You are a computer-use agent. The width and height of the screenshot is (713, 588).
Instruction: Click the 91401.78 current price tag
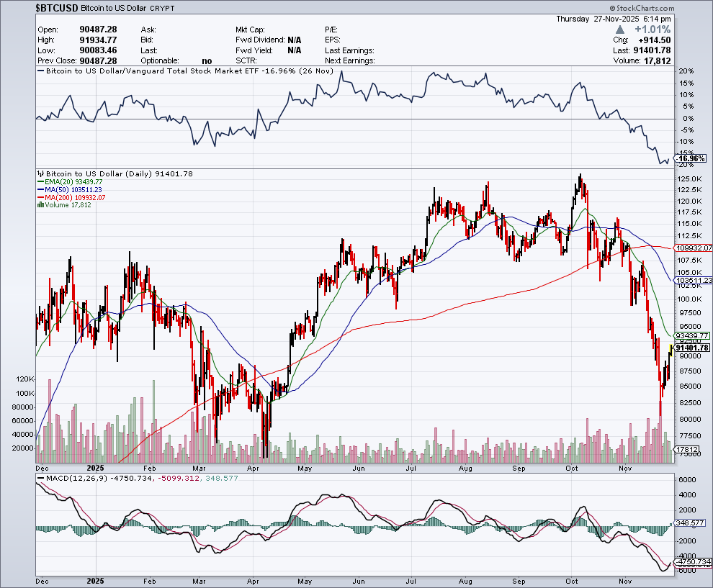coord(694,348)
